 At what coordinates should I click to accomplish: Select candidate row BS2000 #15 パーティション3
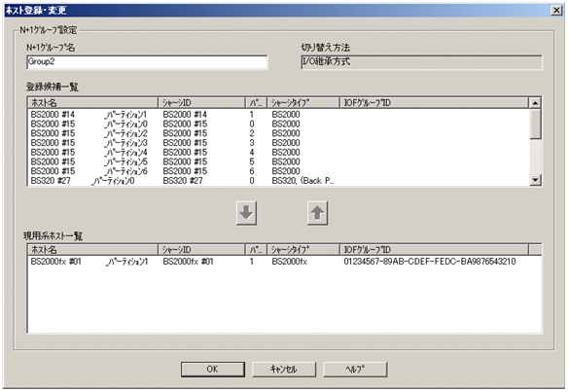[x=279, y=143]
